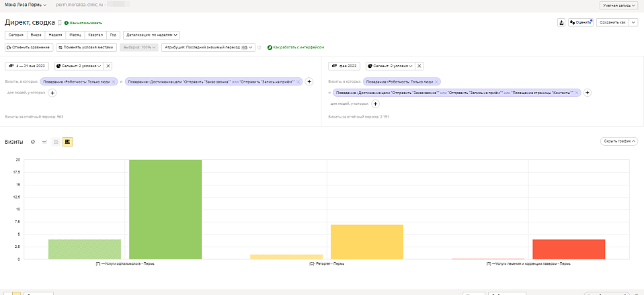This screenshot has height=295, width=644.
Task: Expand left Сегмент: 2 условия dropdown
Action: pos(79,66)
